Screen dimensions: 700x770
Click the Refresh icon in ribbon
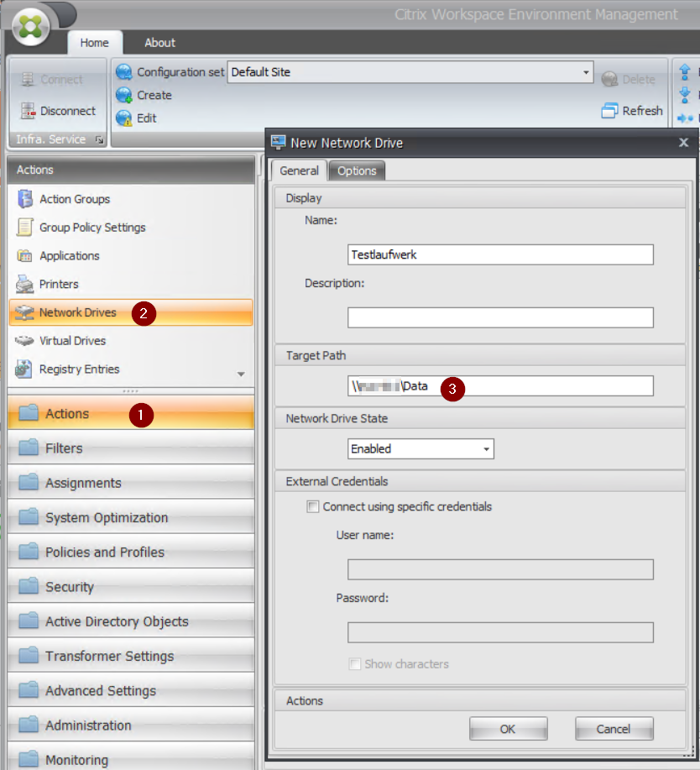coord(610,111)
